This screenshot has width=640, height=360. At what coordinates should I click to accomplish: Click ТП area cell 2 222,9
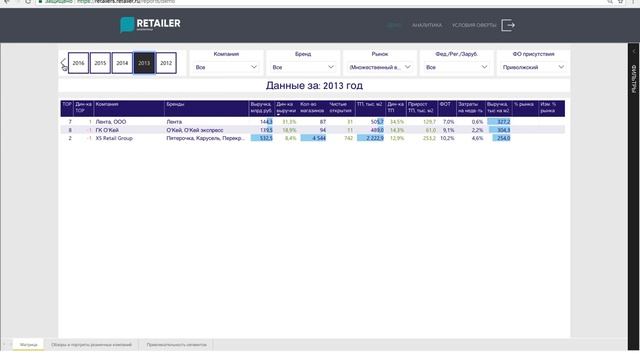pos(371,138)
